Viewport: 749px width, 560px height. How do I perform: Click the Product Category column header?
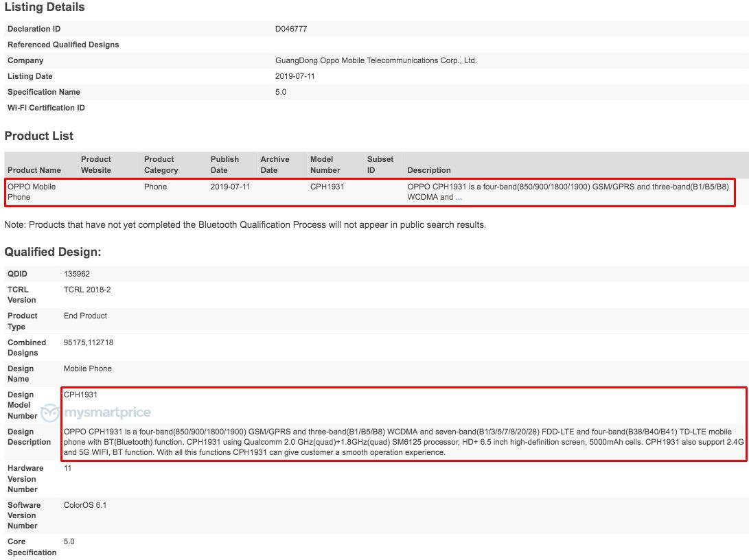[161, 165]
